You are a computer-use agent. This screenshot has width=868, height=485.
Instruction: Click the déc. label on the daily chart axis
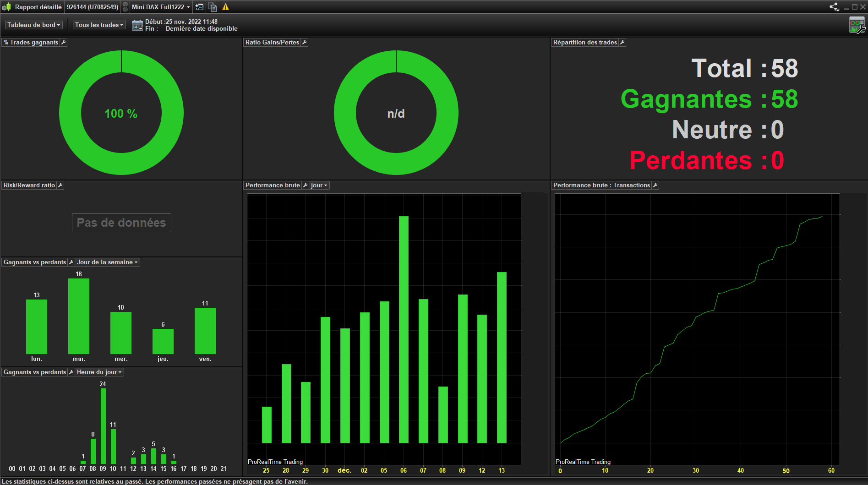(x=344, y=470)
